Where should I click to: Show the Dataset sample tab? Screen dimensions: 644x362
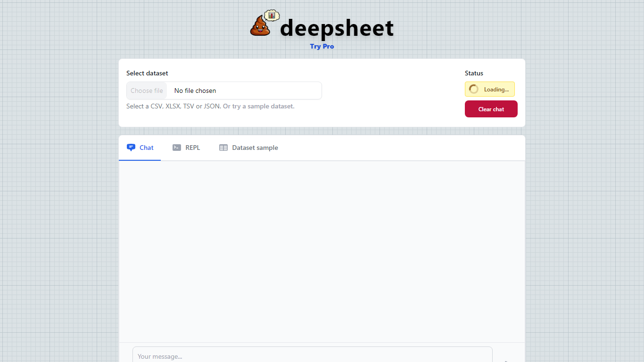248,148
